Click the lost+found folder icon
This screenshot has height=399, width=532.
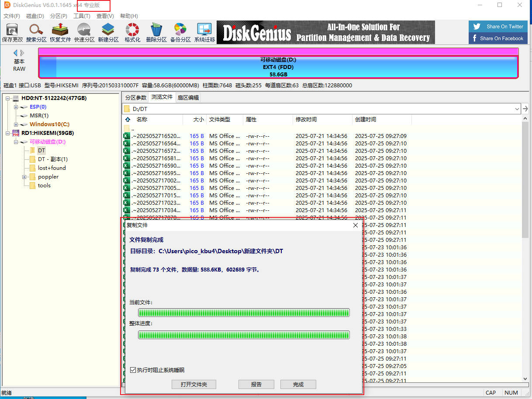(x=32, y=168)
